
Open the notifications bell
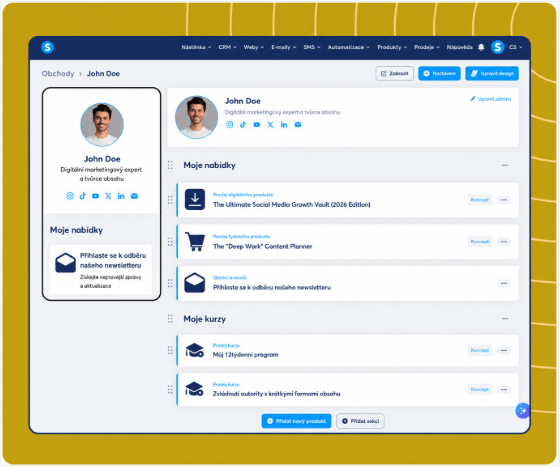tap(481, 47)
